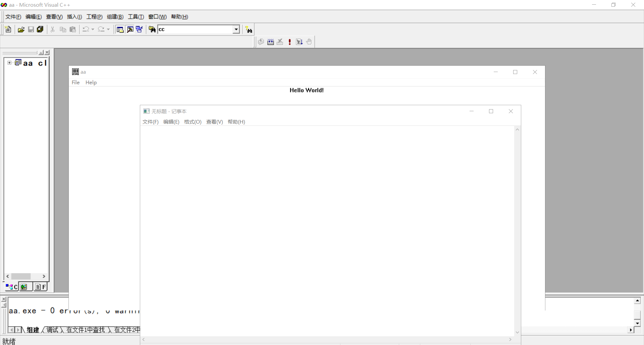
Task: Toggle the Workspace pane visibility icon
Action: pyautogui.click(x=120, y=29)
